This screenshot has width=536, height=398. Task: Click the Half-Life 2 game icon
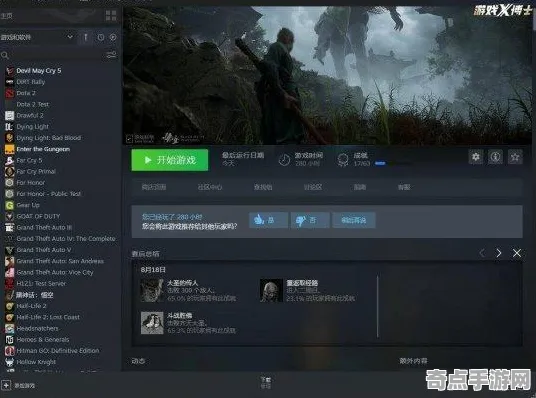click(10, 306)
